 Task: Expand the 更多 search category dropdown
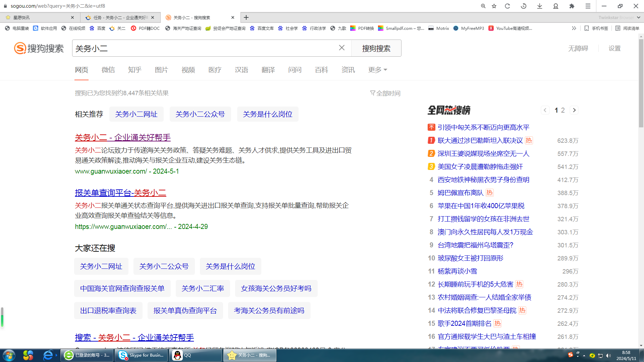(378, 70)
